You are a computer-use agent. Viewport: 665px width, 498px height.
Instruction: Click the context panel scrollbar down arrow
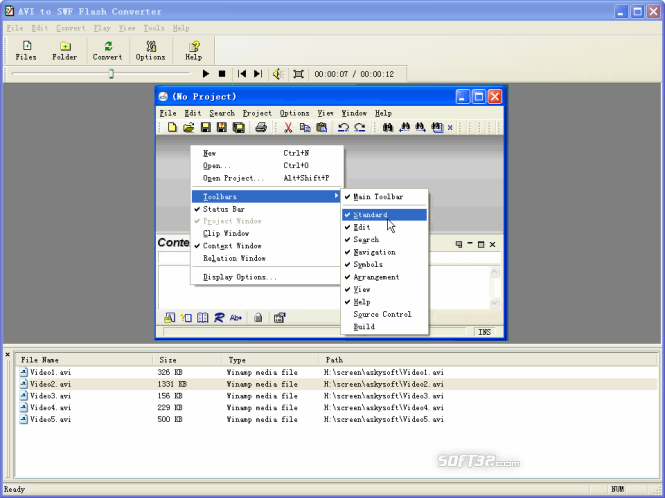(495, 303)
